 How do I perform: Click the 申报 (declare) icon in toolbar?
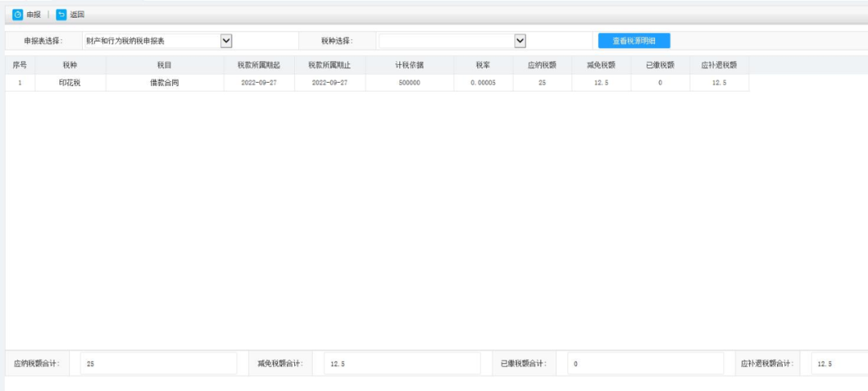click(18, 14)
